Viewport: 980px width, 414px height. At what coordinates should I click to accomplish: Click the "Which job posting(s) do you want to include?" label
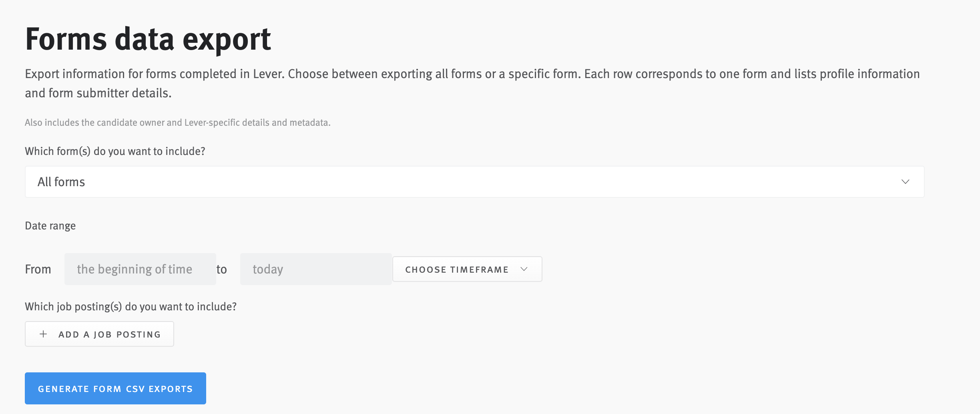tap(131, 306)
